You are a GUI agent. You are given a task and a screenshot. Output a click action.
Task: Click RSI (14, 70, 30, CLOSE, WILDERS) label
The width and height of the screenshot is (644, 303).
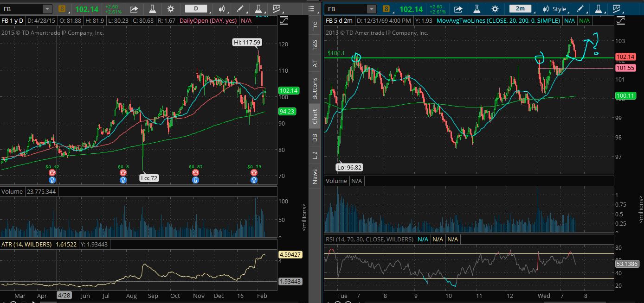(x=370, y=239)
